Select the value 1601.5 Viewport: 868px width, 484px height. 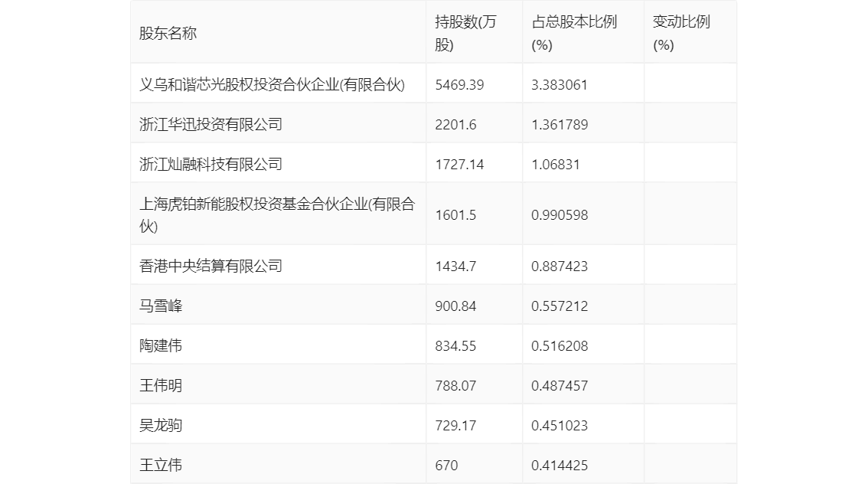pos(455,215)
